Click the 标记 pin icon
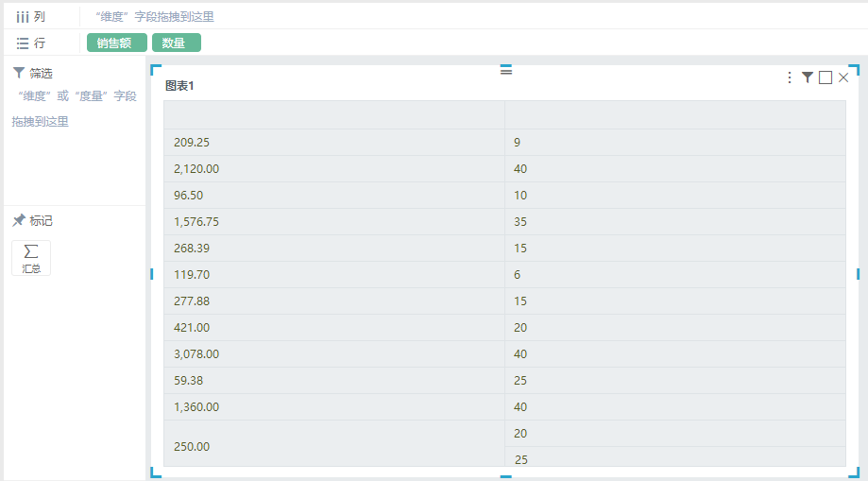Viewport: 868px width, 481px height. 19,220
